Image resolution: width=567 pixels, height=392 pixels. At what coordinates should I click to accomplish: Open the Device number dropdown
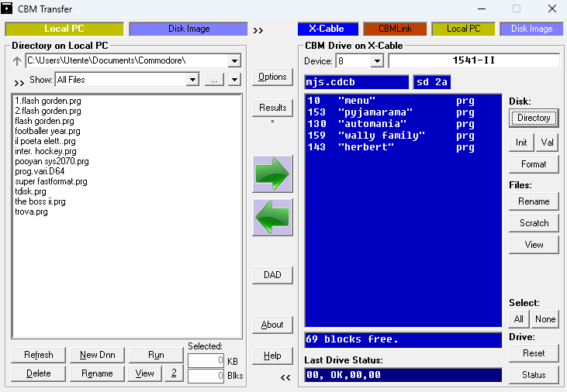pos(377,60)
